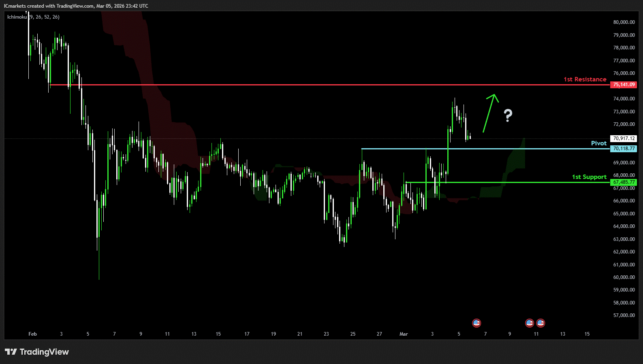The width and height of the screenshot is (643, 364).
Task: Click the 80,000.00 level on price axis
Action: (624, 22)
